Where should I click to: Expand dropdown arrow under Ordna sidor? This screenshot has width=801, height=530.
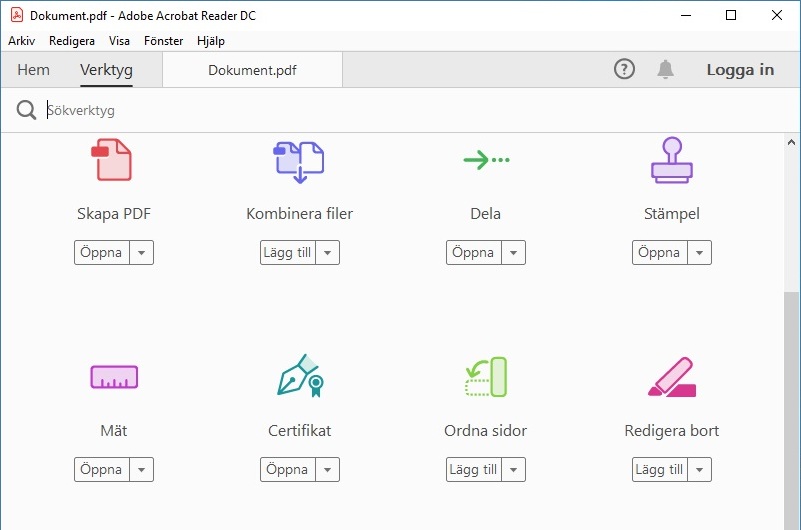513,470
